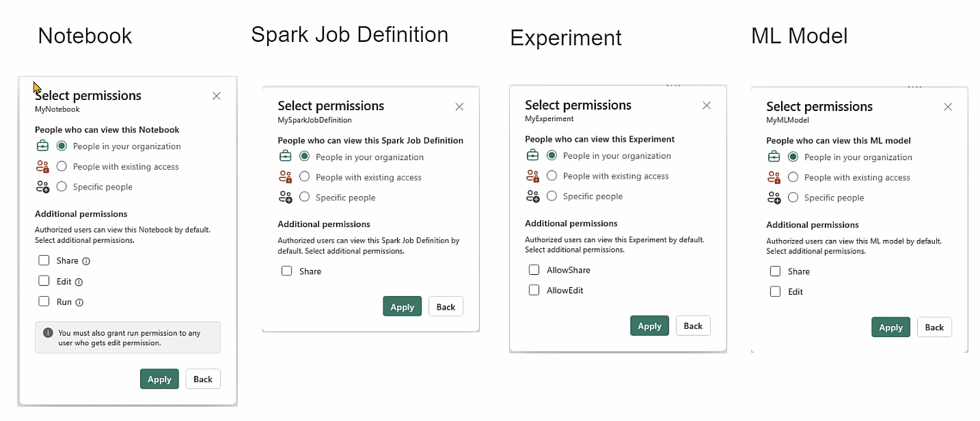Close the Spark Job Definition permissions dialog

coord(459,107)
